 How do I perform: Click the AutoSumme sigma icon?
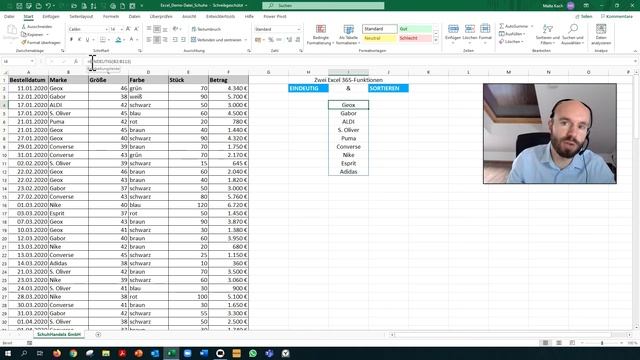(502, 26)
